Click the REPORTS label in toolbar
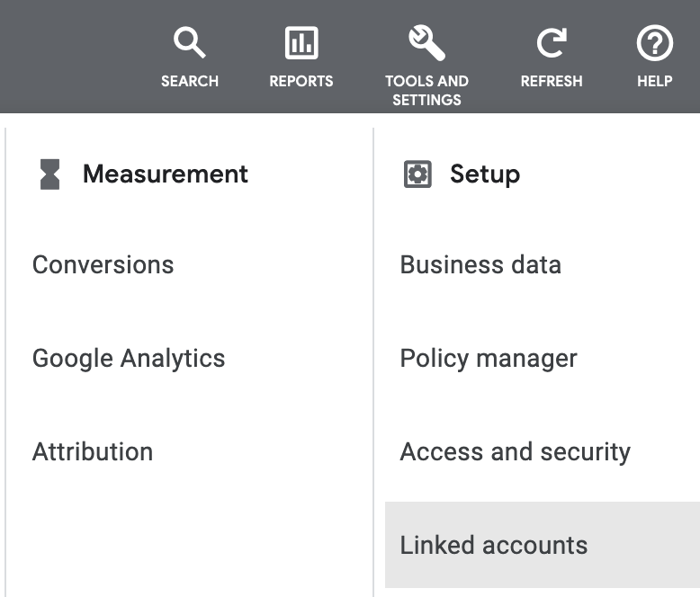 pos(301,81)
